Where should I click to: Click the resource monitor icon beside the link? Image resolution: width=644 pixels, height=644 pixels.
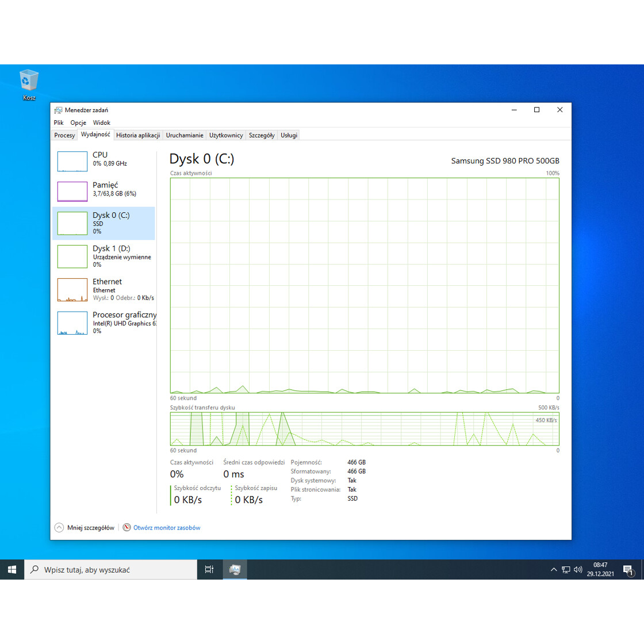[x=126, y=527]
